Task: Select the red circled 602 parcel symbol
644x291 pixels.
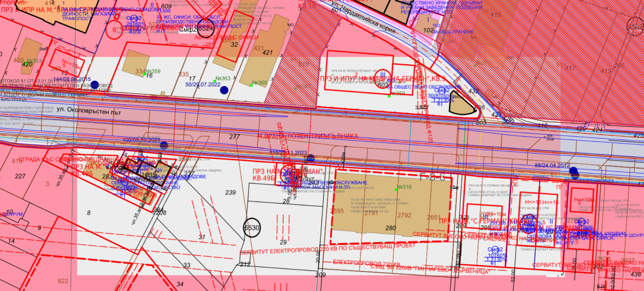Action: tap(383, 84)
